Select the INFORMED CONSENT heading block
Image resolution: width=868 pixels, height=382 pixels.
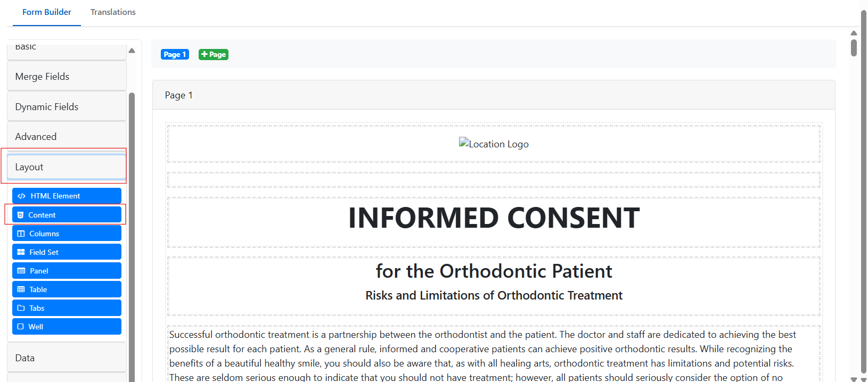[x=494, y=218]
